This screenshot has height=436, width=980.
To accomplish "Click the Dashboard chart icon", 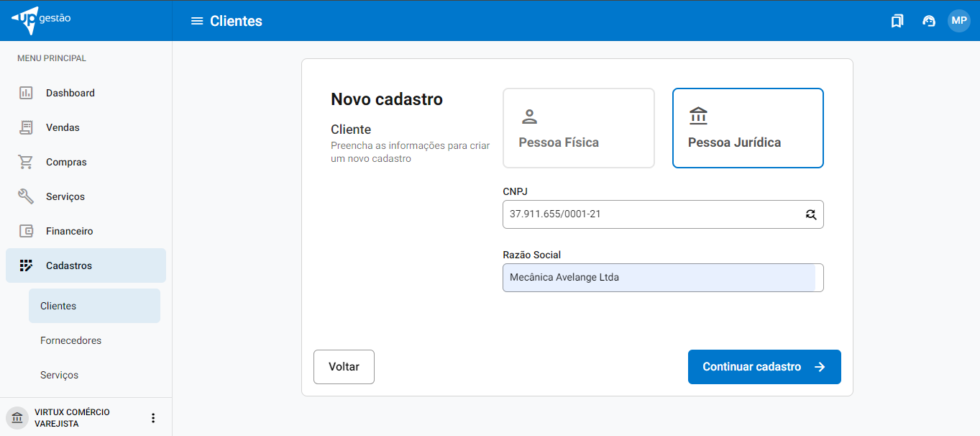I will (26, 93).
